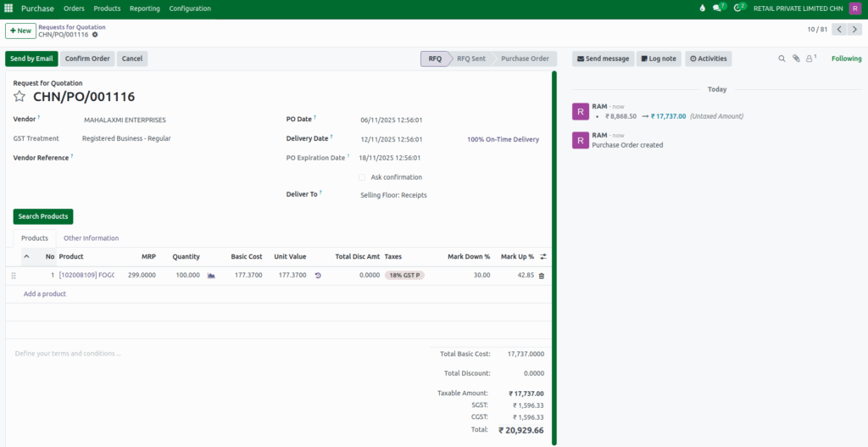Image resolution: width=868 pixels, height=447 pixels.
Task: Open the messages chat icon with badge 7
Action: (719, 8)
